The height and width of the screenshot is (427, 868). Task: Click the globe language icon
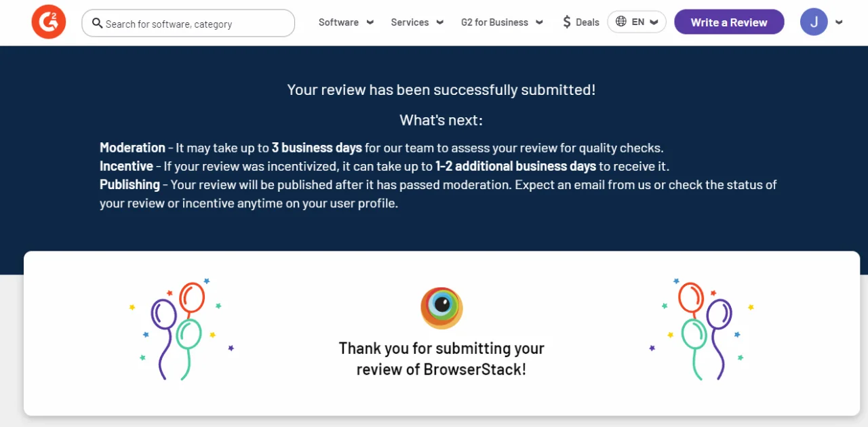click(620, 22)
